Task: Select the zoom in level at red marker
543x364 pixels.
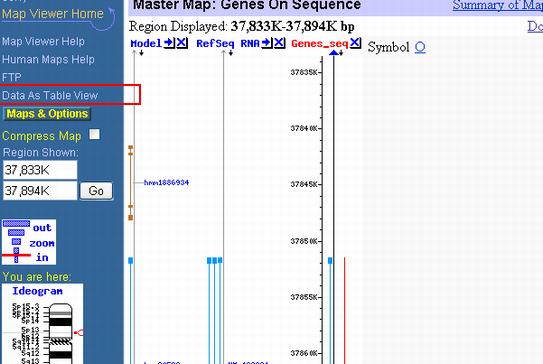Action: [16, 255]
